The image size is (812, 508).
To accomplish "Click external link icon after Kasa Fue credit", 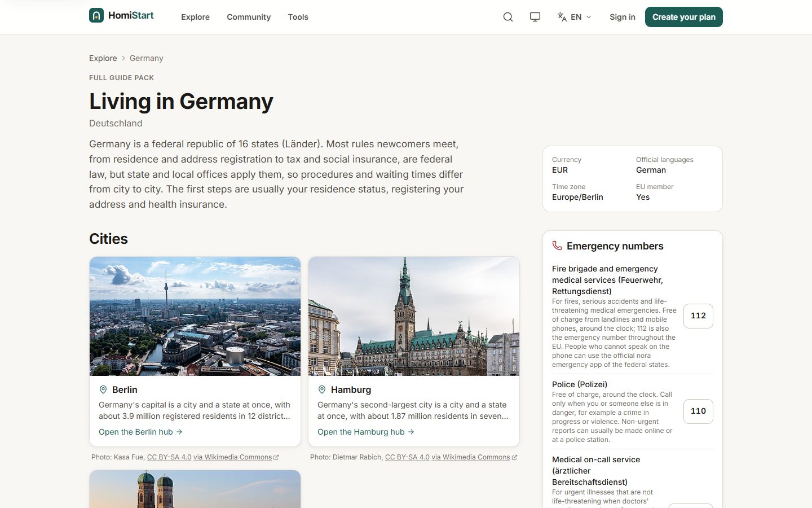I will 276,458.
